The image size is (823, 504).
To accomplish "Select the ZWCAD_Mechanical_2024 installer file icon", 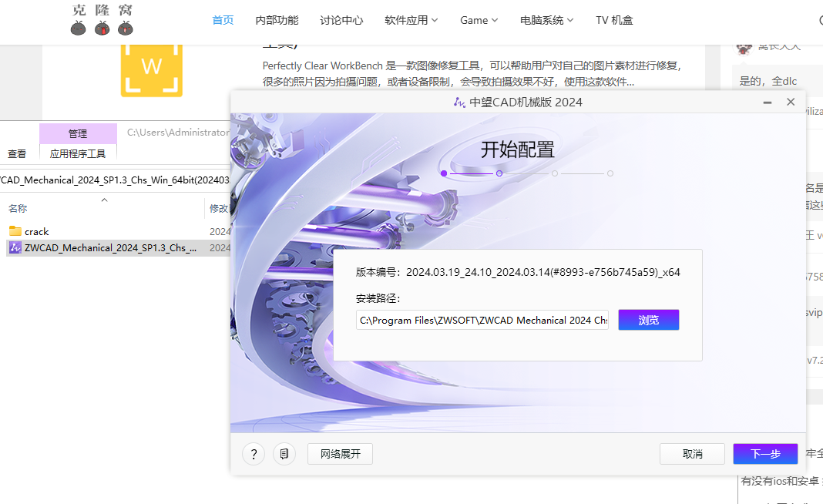I will (15, 248).
